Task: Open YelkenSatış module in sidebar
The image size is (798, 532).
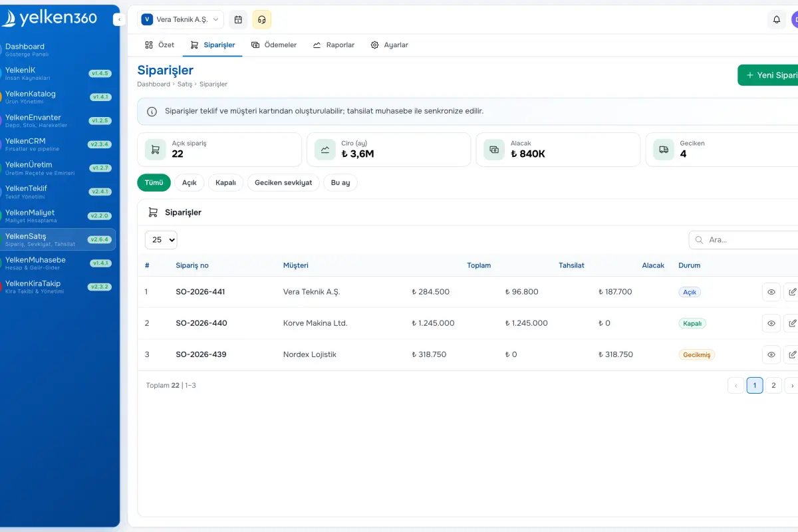Action: click(58, 239)
